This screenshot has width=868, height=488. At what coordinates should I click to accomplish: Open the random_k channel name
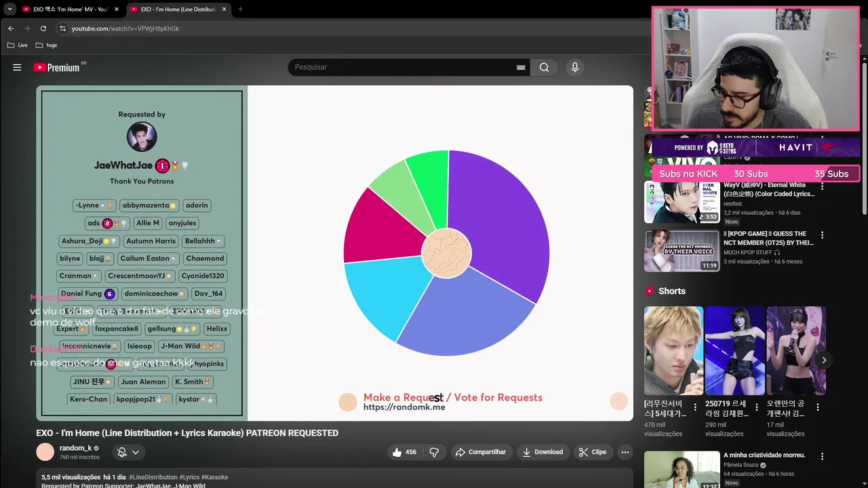75,448
